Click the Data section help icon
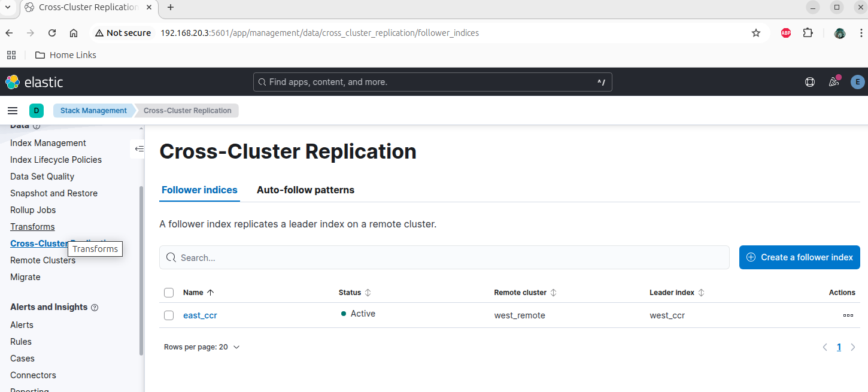This screenshot has width=868, height=392. [x=37, y=126]
